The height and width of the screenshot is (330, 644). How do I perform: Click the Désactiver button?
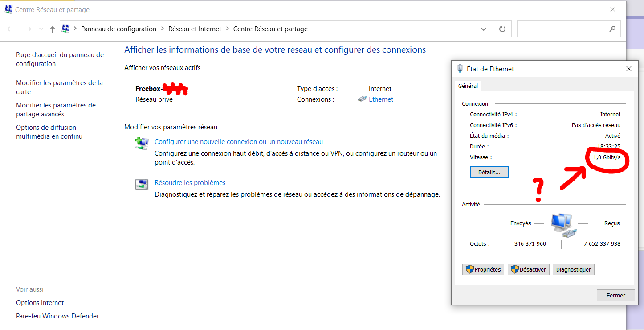(x=528, y=269)
